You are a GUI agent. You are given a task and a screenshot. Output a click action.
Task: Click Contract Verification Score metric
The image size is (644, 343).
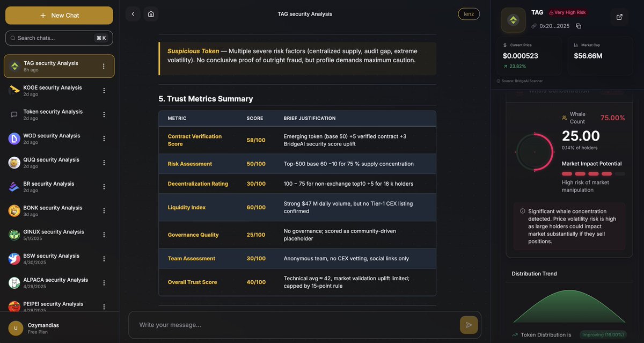(195, 140)
